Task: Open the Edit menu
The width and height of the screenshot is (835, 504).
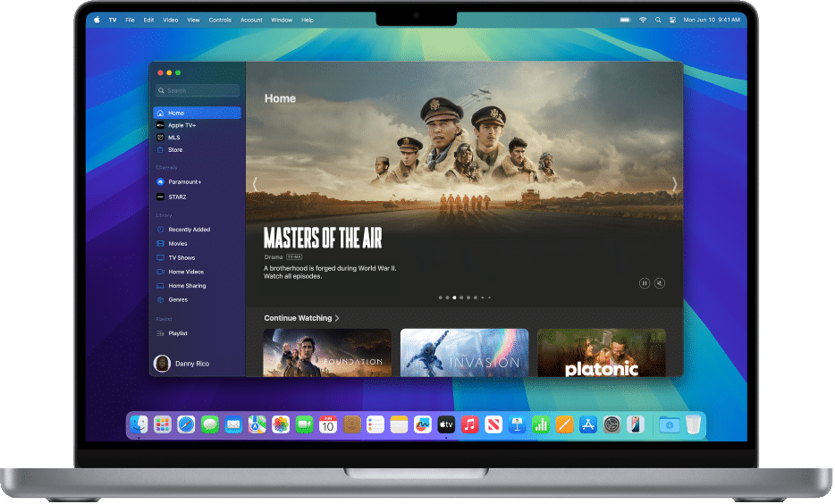Action: (148, 20)
